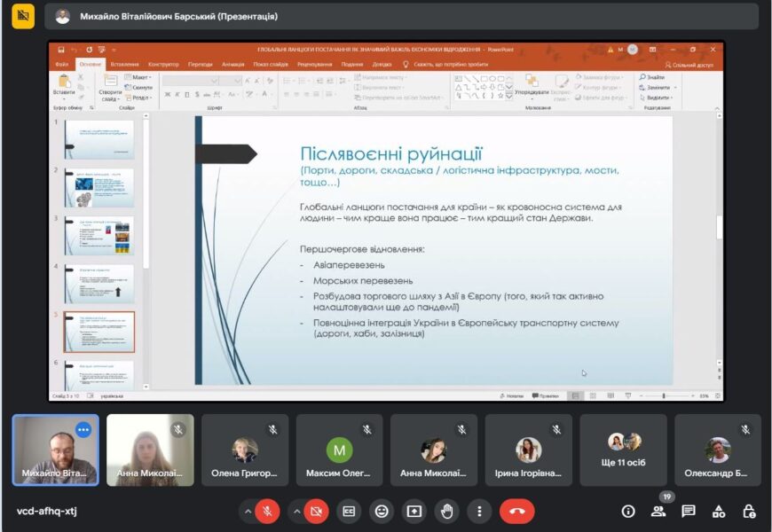Toggle closed captions
The width and height of the screenshot is (772, 532).
pos(350,511)
